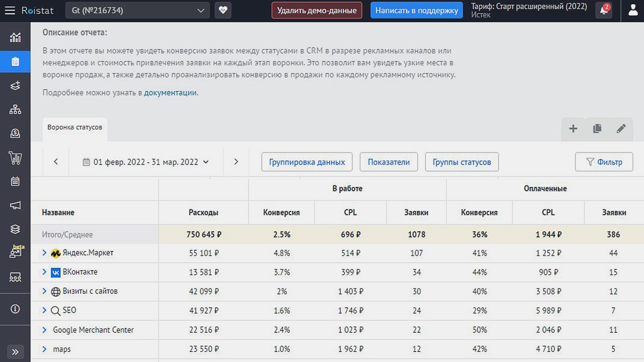Viewport: 644px width, 362px height.
Task: Click the plus icon to add report
Action: pyautogui.click(x=573, y=129)
